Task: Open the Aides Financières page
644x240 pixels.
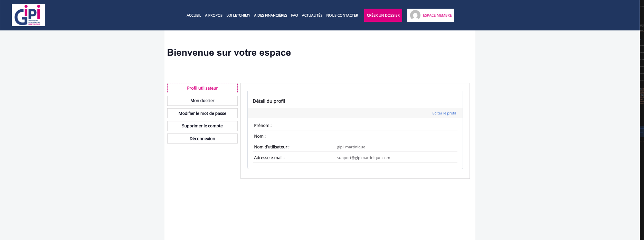Action: (x=271, y=15)
